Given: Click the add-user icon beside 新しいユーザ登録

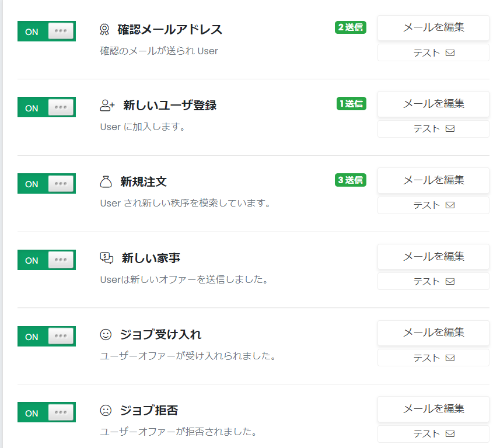Looking at the screenshot, I should click(x=107, y=106).
